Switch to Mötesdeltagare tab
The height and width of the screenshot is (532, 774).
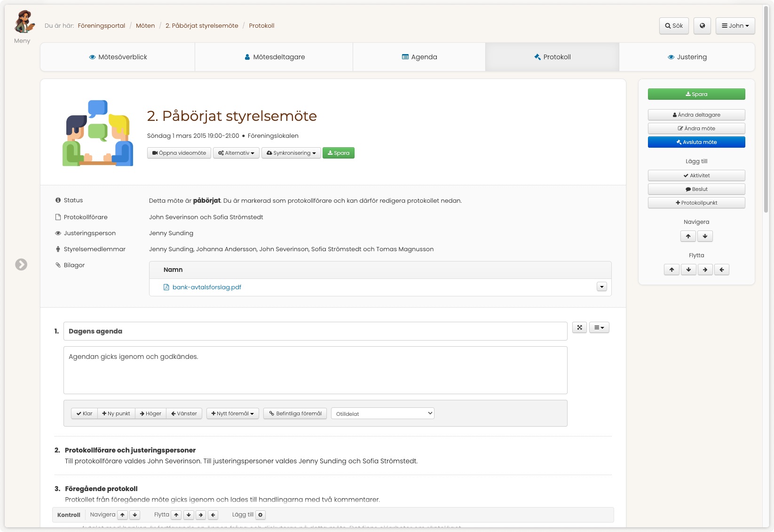pyautogui.click(x=274, y=57)
